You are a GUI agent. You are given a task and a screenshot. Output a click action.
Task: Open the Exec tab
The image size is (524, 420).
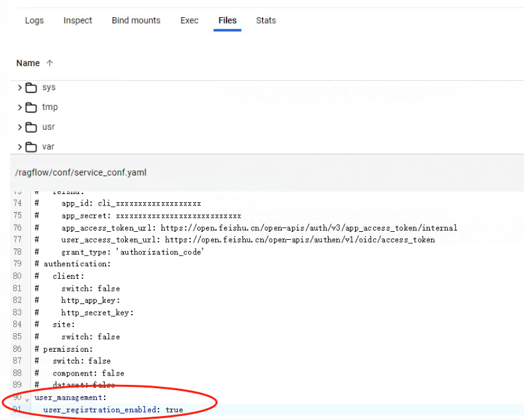(189, 21)
